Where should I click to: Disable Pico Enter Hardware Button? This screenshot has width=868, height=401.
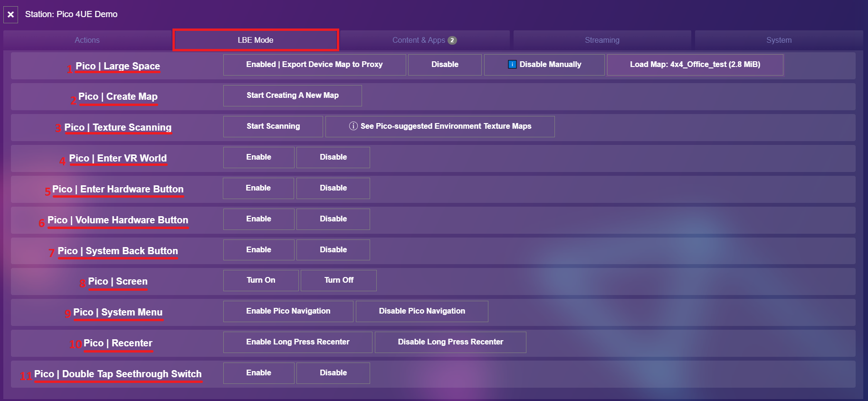coord(333,188)
